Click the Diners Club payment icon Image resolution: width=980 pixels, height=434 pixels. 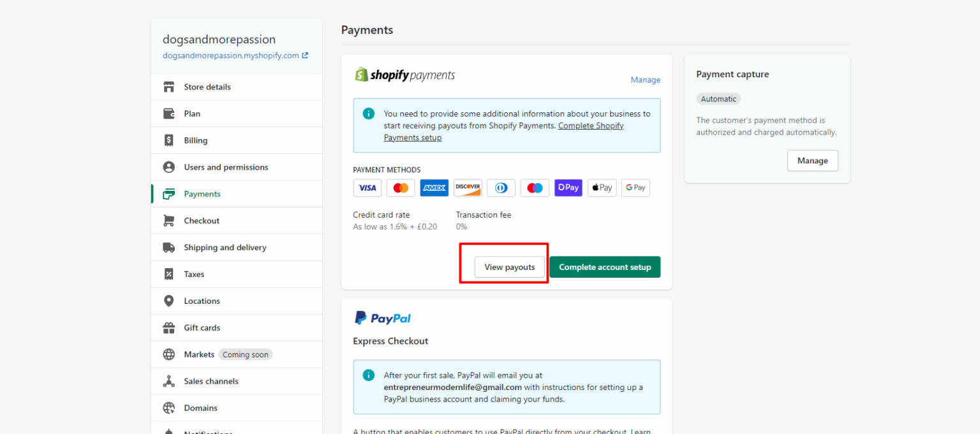(501, 188)
